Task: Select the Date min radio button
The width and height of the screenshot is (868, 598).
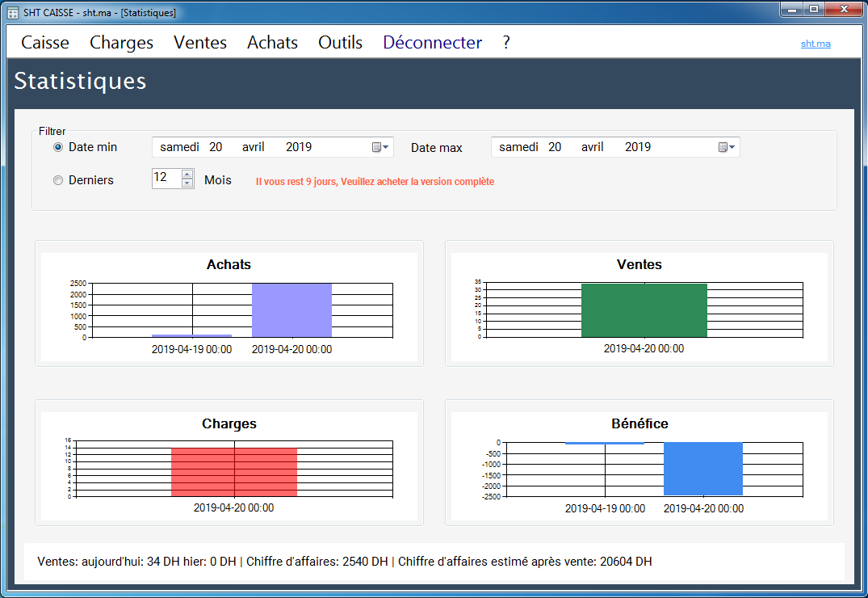Action: coord(58,147)
